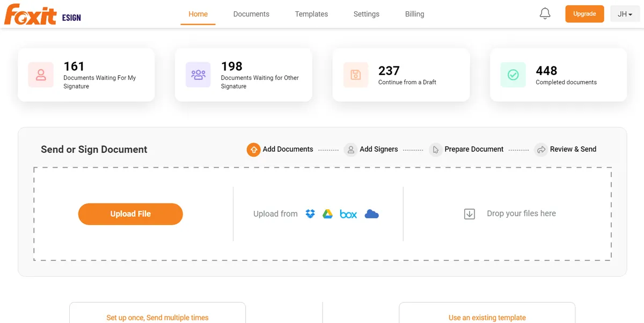Click the Upload File button

[x=130, y=214]
